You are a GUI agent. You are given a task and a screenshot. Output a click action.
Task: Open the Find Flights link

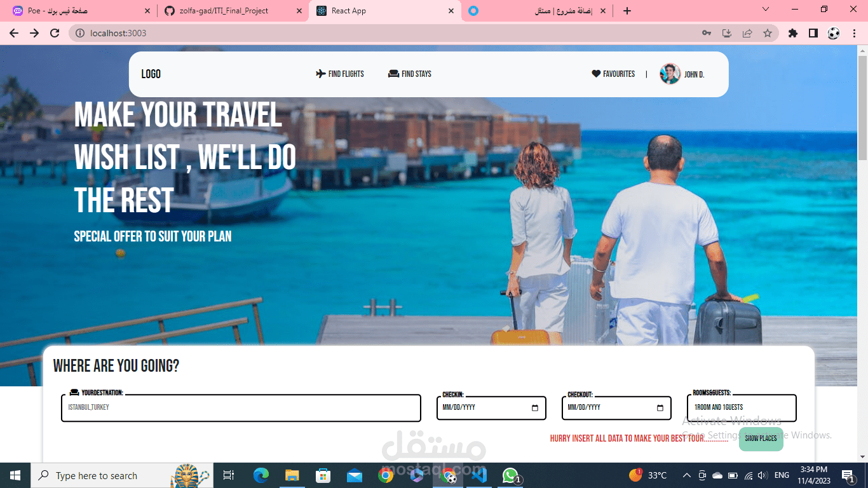coord(340,74)
